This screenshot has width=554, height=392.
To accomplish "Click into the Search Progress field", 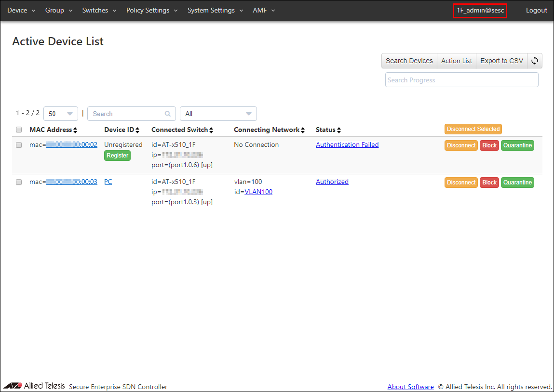I will (x=461, y=80).
